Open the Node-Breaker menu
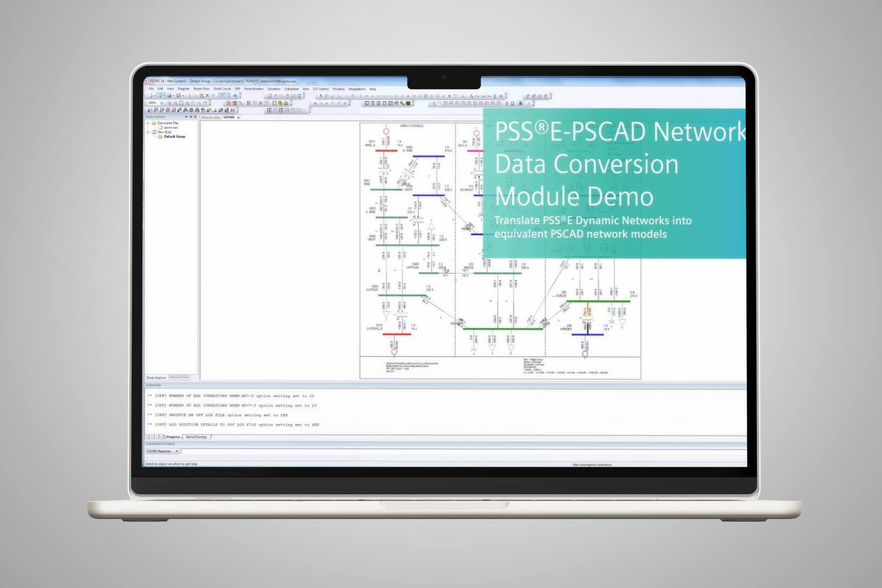Screen dimensions: 882x588 tap(254, 89)
